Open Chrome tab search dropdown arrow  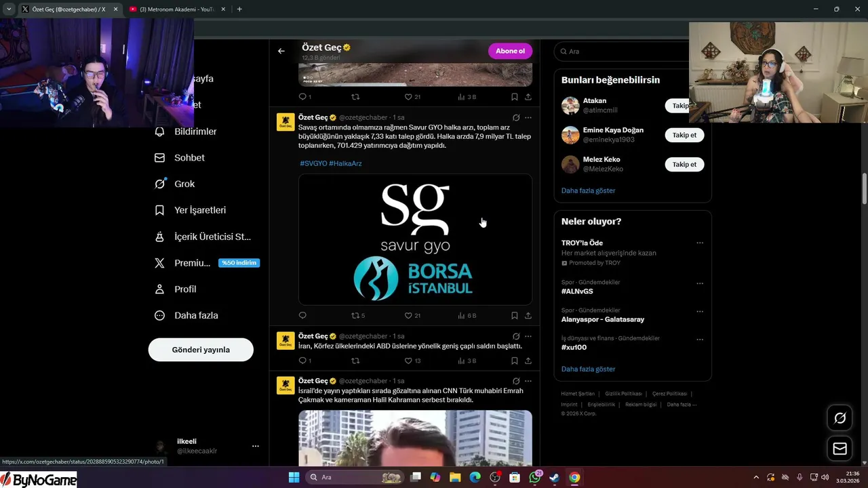(9, 9)
